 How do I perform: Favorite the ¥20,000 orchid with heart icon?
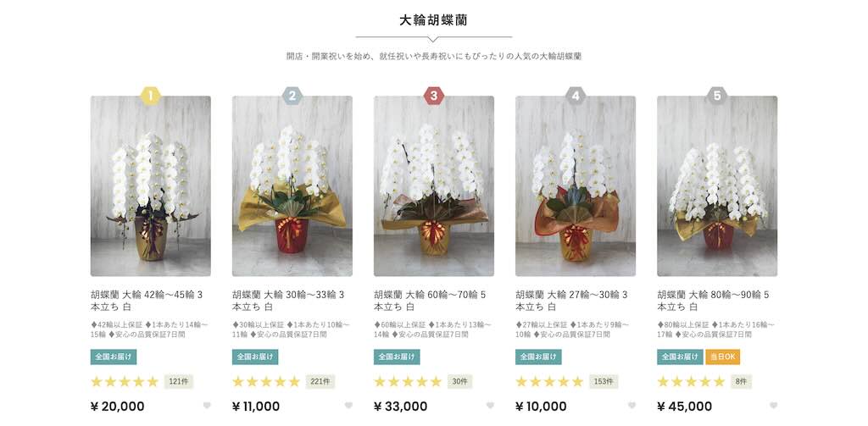coord(207,406)
